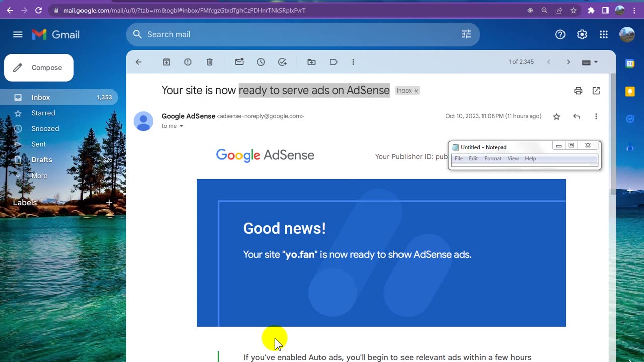This screenshot has height=362, width=644.
Task: Share this page browser icon
Action: [x=559, y=10]
